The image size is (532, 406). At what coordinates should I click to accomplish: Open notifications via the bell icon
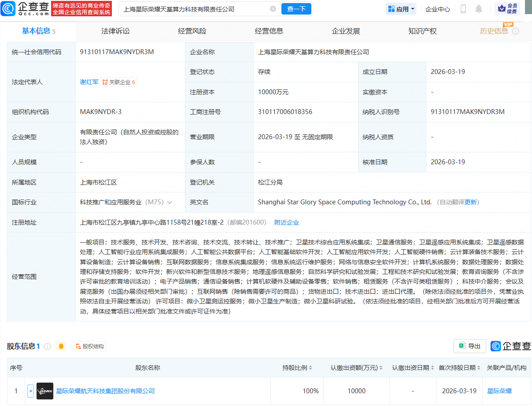click(x=478, y=8)
